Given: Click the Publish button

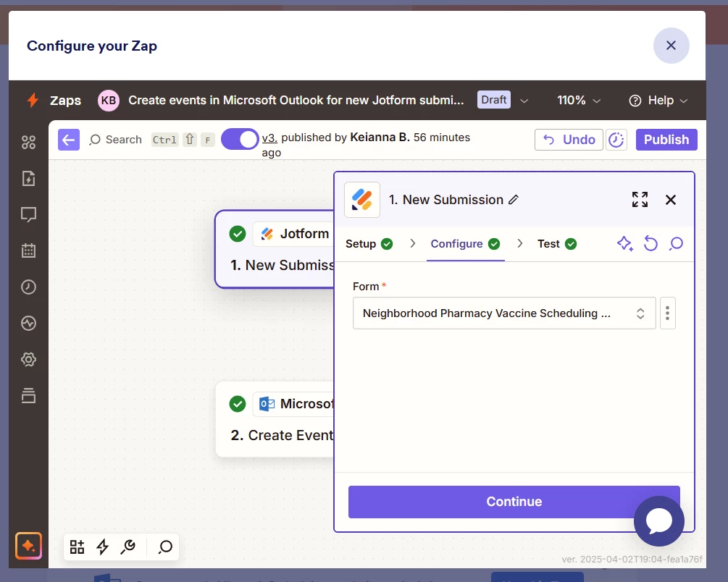Looking at the screenshot, I should 666,140.
